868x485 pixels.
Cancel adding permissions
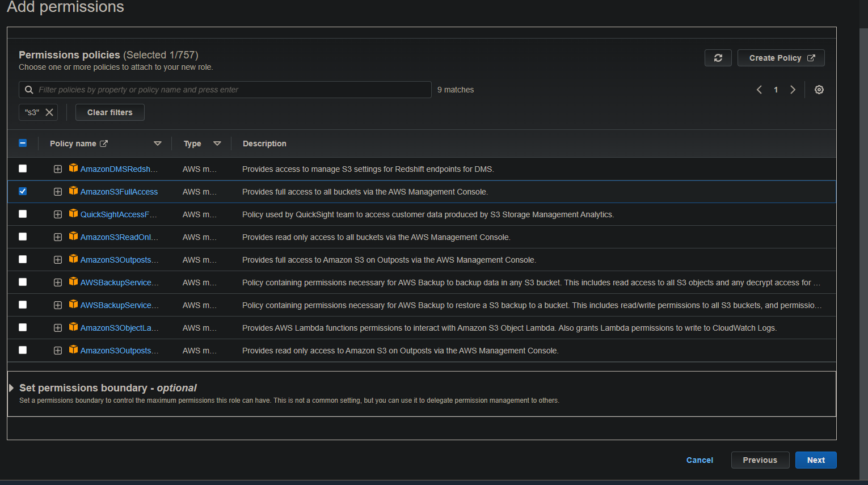pos(700,460)
